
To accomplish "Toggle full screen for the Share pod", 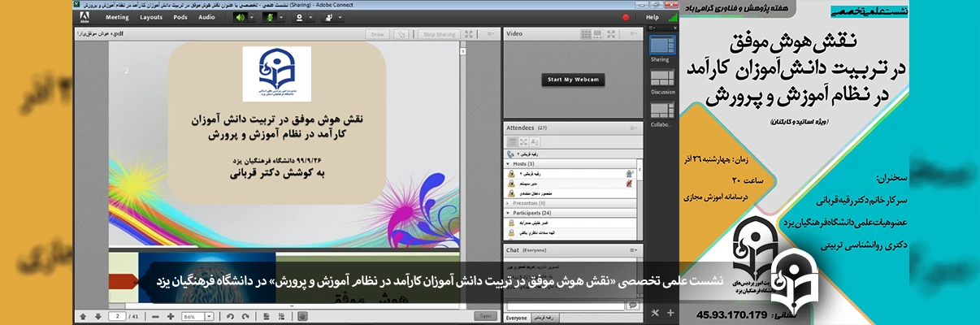I will [468, 34].
